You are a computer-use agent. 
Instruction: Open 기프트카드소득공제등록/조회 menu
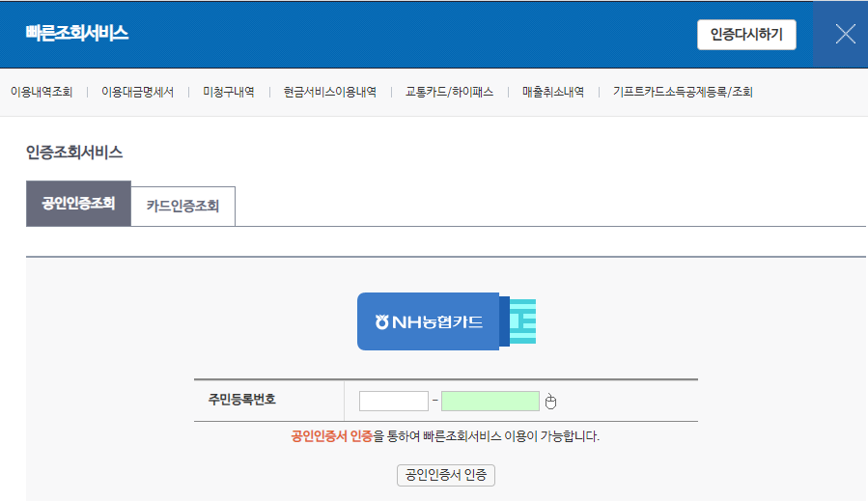coord(683,92)
